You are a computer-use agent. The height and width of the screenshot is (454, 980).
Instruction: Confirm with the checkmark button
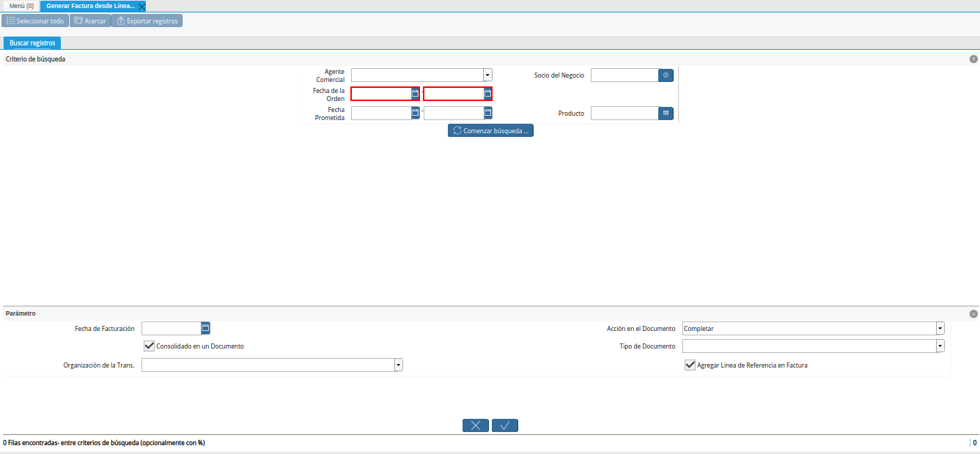tap(505, 425)
